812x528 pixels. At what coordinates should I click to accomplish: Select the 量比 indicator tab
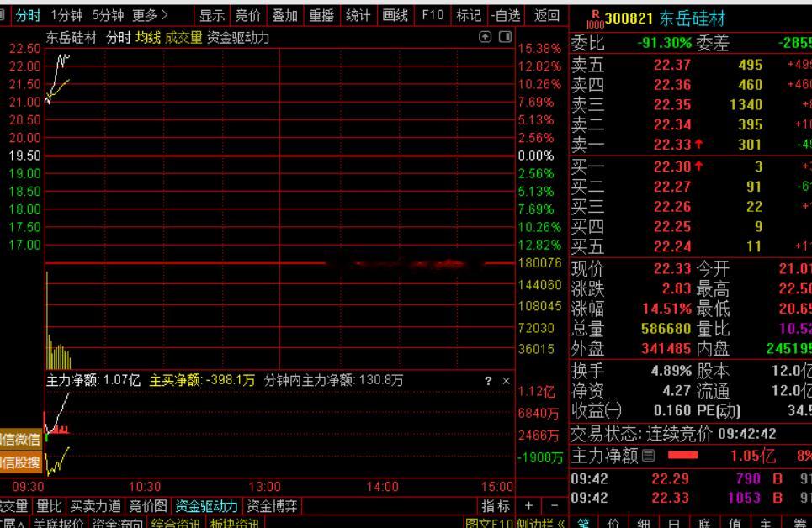(49, 506)
